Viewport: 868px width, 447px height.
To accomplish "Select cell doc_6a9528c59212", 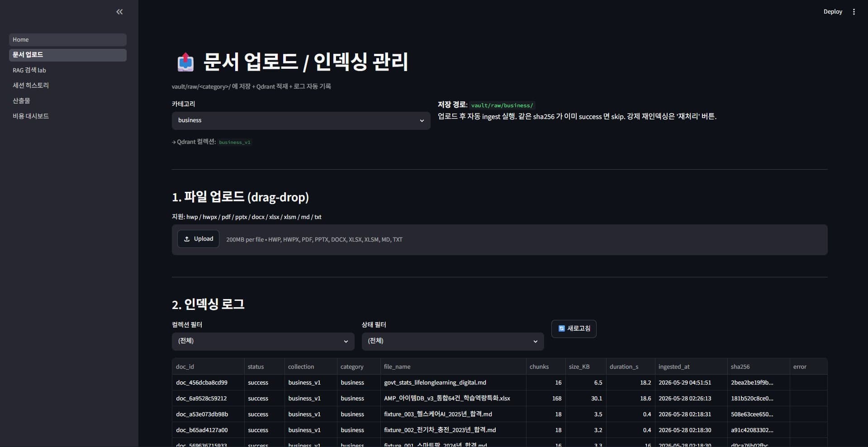I will click(208, 399).
